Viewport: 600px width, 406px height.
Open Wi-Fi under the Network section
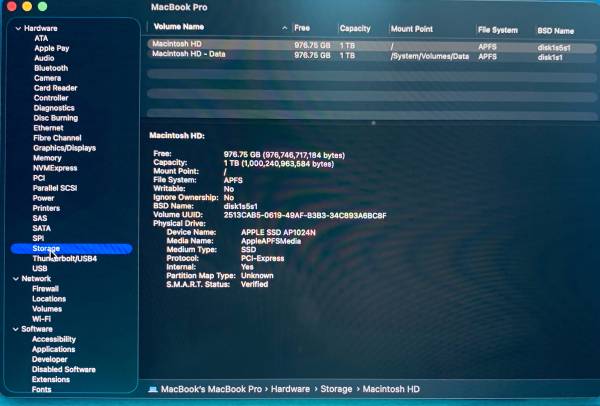[x=43, y=319]
